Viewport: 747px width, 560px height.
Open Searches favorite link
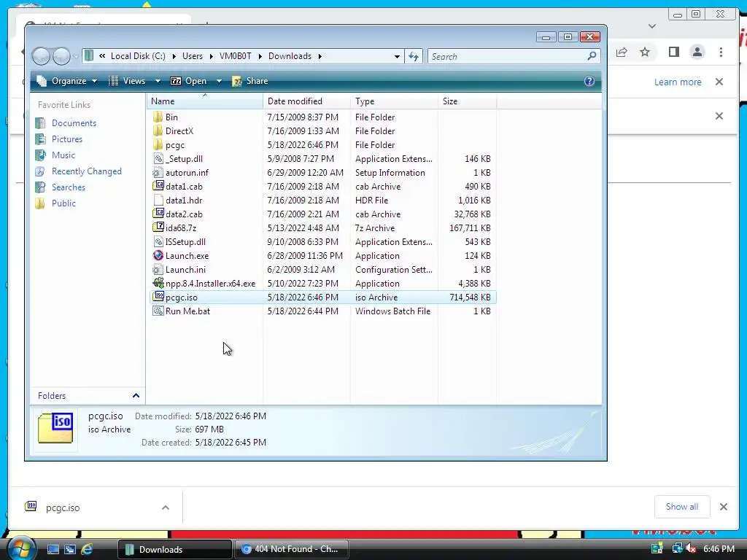[x=69, y=187]
